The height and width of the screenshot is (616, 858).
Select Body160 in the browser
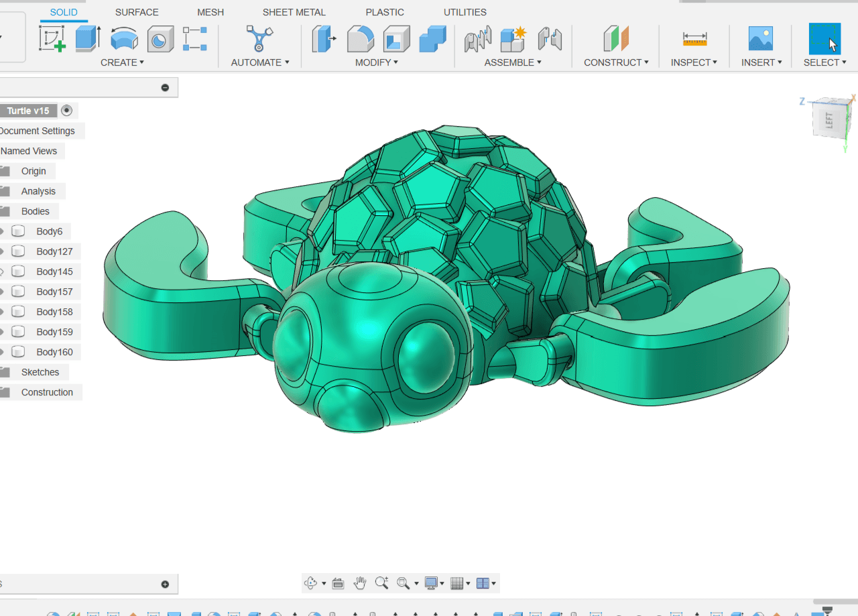pos(54,352)
